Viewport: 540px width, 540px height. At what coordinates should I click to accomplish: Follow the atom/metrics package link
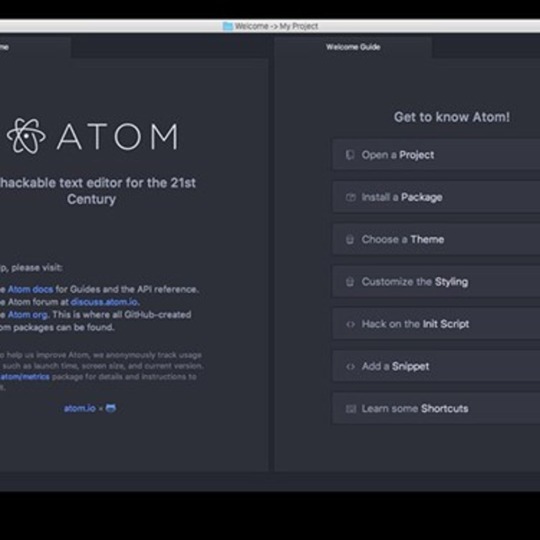click(25, 377)
